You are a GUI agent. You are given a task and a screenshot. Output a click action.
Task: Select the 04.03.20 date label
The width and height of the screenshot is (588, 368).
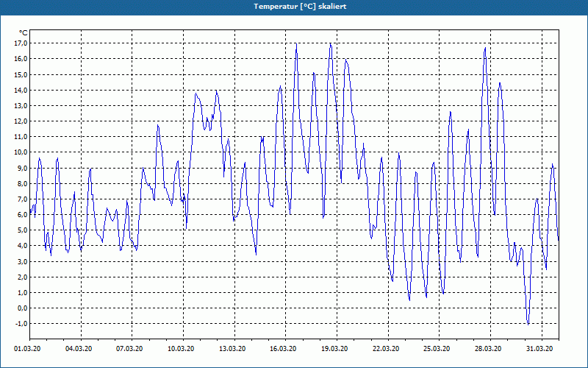point(79,349)
